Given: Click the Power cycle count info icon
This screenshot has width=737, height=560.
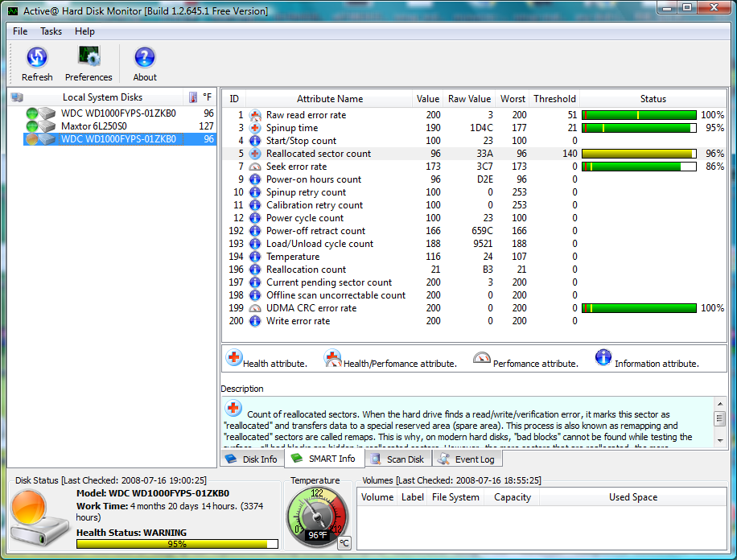Looking at the screenshot, I should click(255, 218).
